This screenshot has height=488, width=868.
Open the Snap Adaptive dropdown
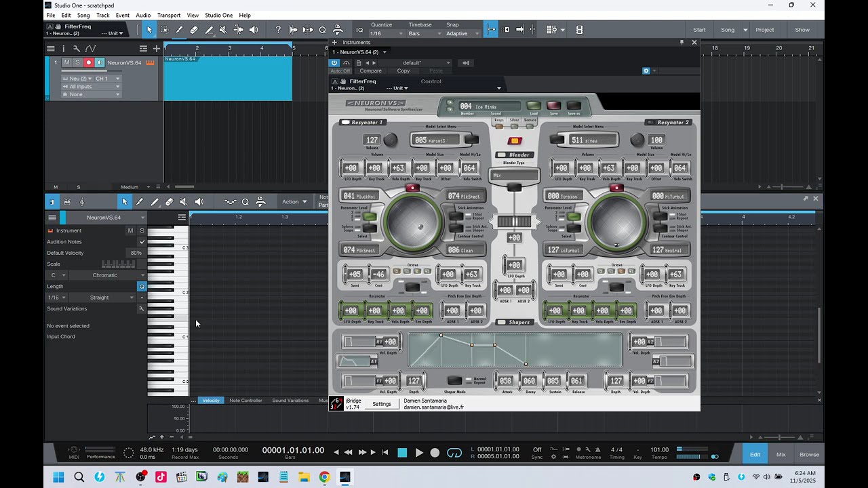click(461, 33)
